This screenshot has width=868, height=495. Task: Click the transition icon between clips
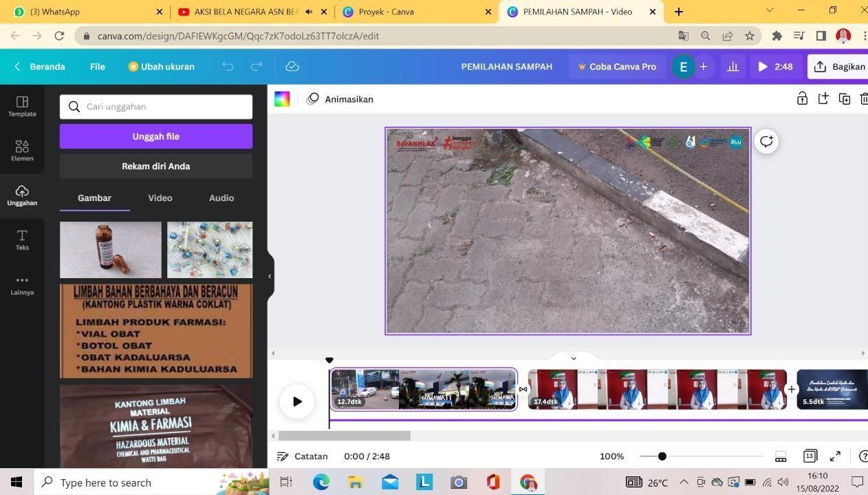pos(523,390)
